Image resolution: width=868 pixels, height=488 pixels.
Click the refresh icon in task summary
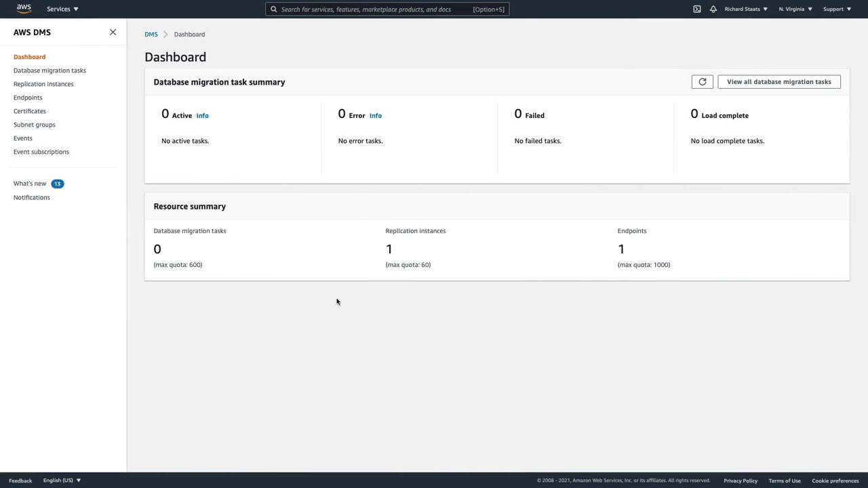[702, 82]
